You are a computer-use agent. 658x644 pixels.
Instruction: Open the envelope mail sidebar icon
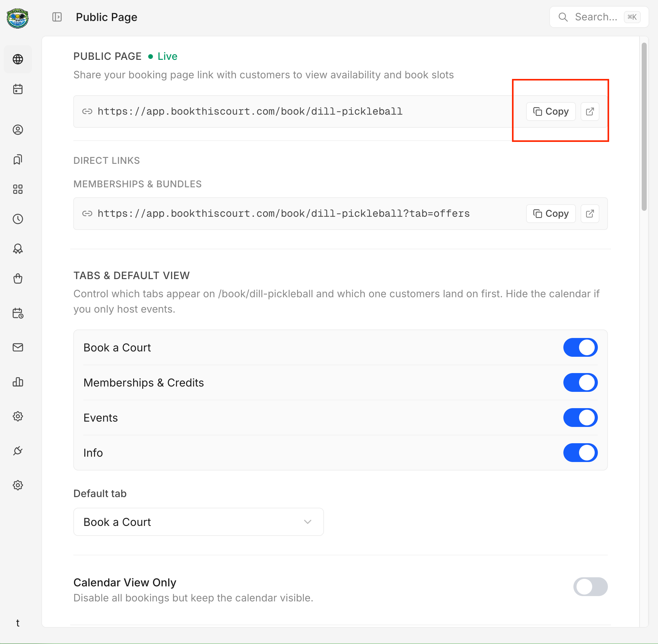pos(18,347)
